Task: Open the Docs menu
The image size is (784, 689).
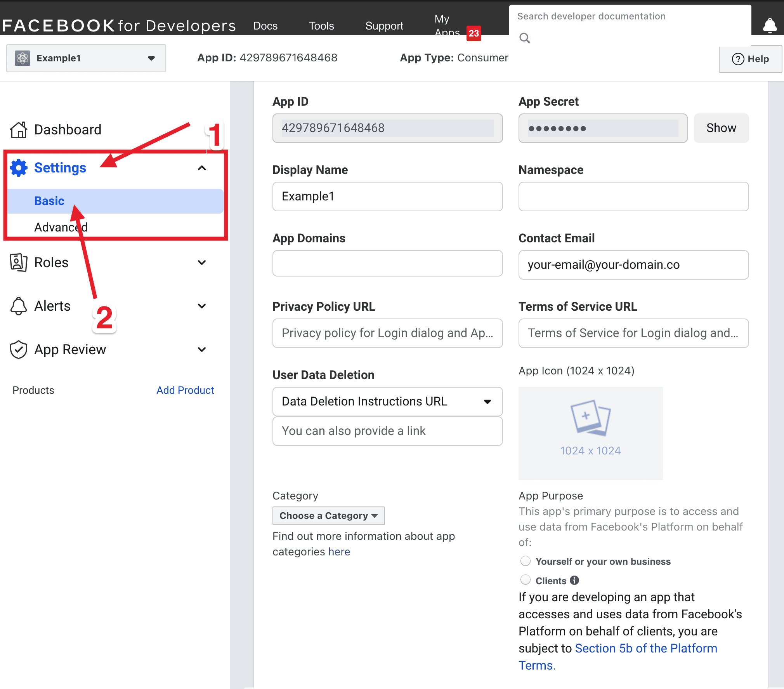Action: pos(265,26)
